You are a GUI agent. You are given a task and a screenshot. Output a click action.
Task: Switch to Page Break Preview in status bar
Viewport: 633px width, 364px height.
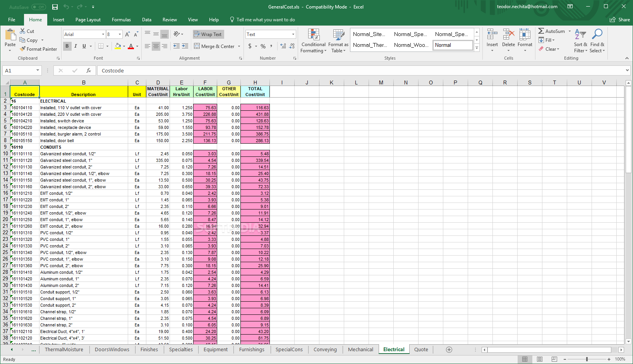pyautogui.click(x=554, y=359)
